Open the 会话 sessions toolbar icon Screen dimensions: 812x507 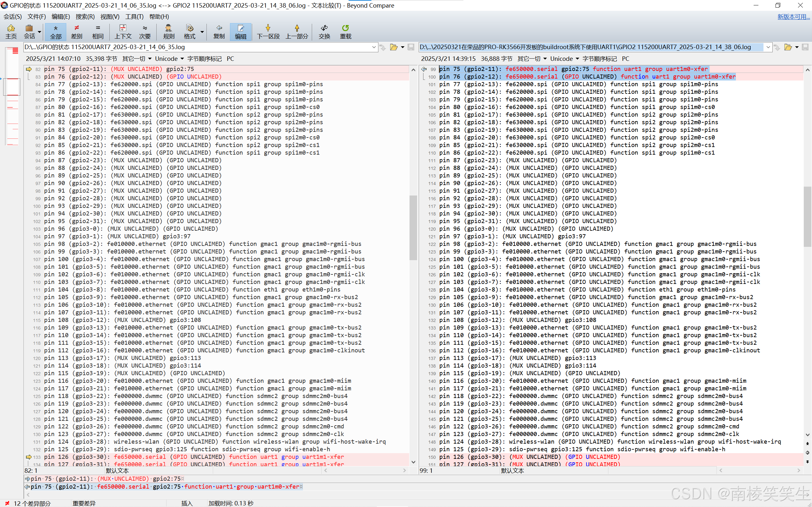pos(29,31)
